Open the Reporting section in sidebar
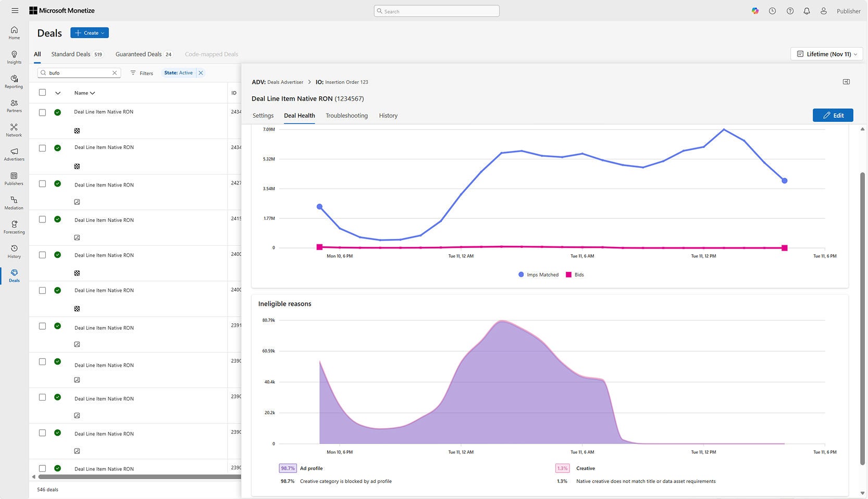Screen dimensions: 868x499 [14, 82]
